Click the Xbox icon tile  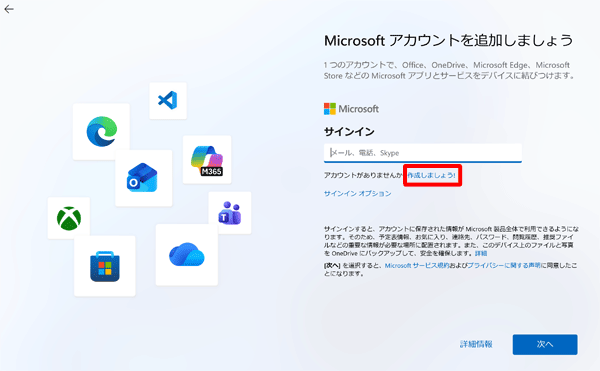tap(69, 218)
